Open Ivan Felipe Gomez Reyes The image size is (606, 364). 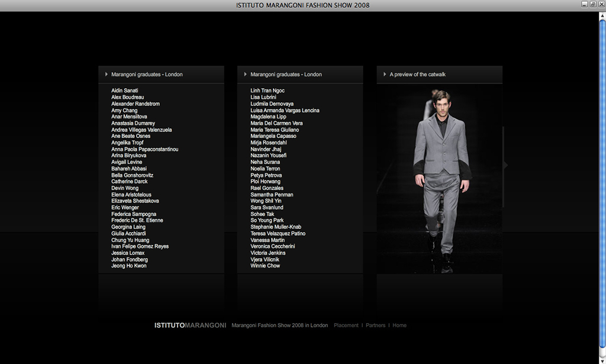(x=140, y=246)
